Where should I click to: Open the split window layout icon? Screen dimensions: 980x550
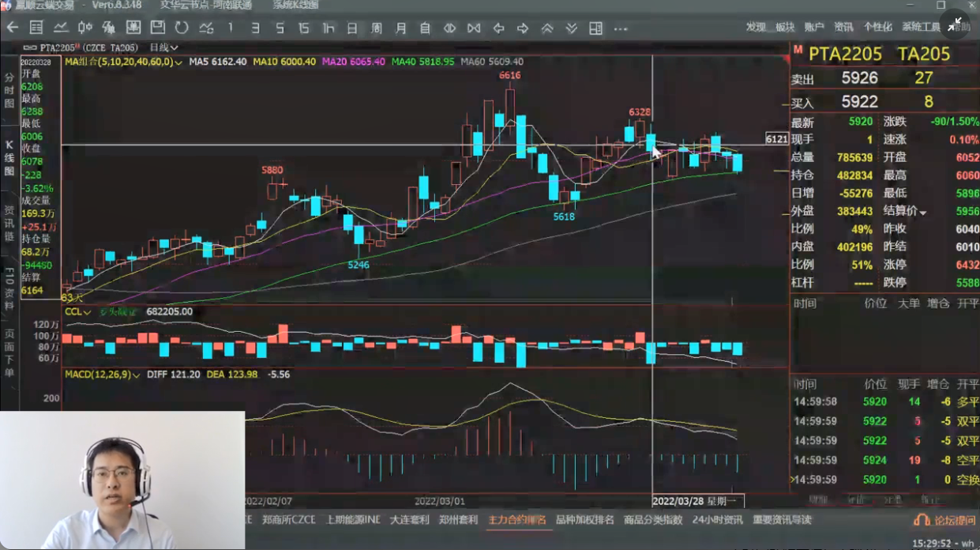(595, 28)
